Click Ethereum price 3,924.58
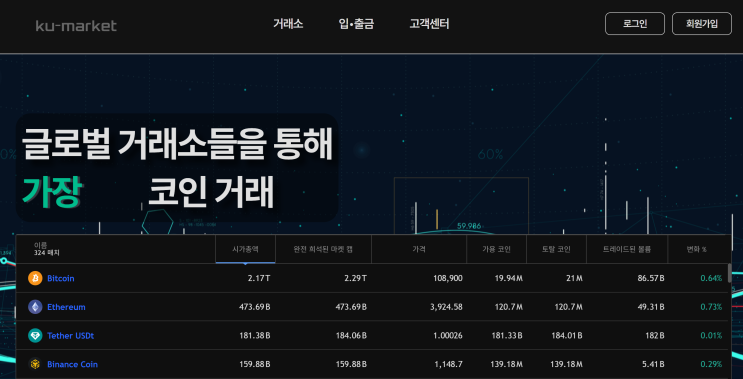 446,307
